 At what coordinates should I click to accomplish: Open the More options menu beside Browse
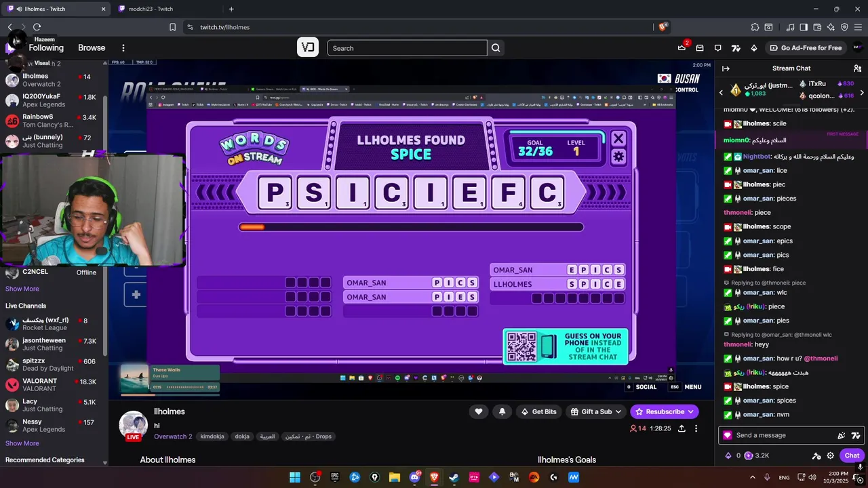pos(123,48)
